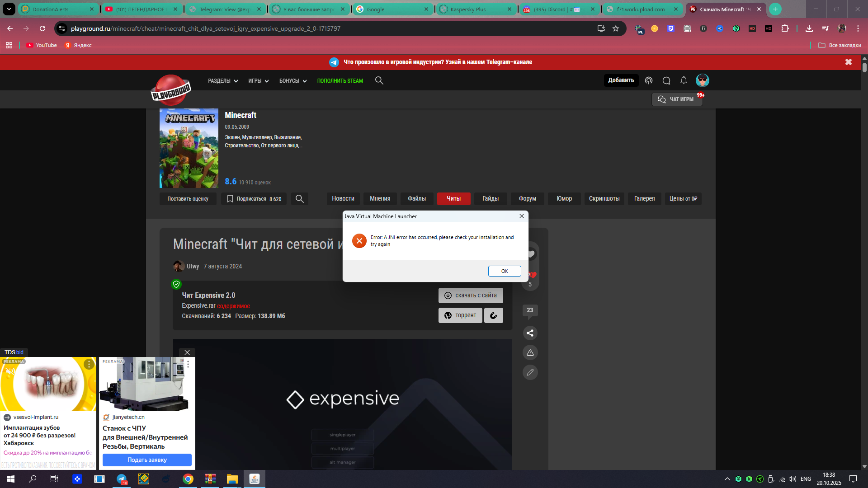Image resolution: width=868 pixels, height=488 pixels.
Task: Switch to the Файлы tab
Action: coord(416,199)
